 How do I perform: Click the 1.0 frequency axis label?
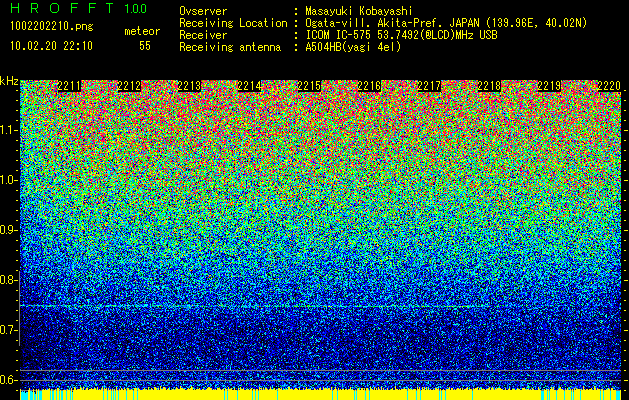pos(8,181)
